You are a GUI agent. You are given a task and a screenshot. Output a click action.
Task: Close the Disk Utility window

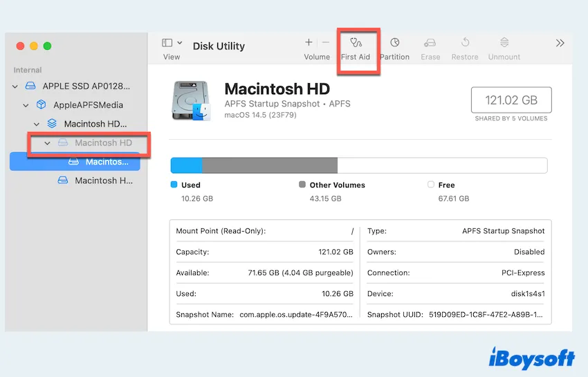[20, 46]
